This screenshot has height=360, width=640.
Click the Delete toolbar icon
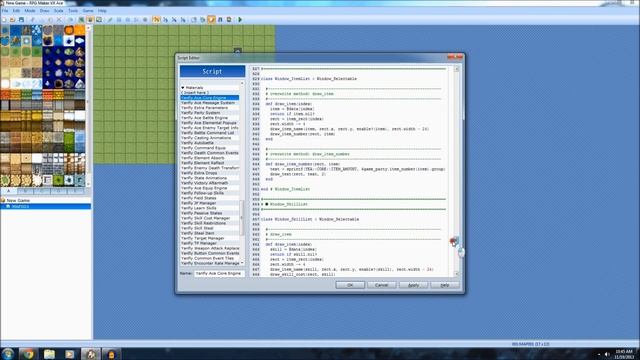59,20
